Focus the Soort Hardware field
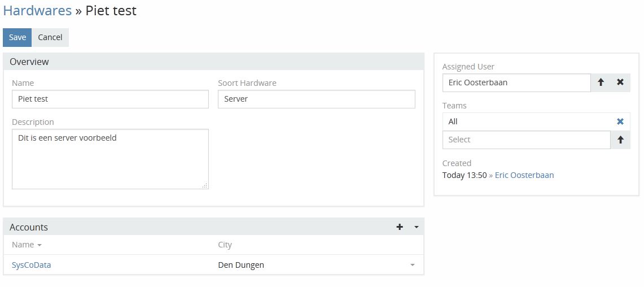644x287 pixels. point(316,99)
